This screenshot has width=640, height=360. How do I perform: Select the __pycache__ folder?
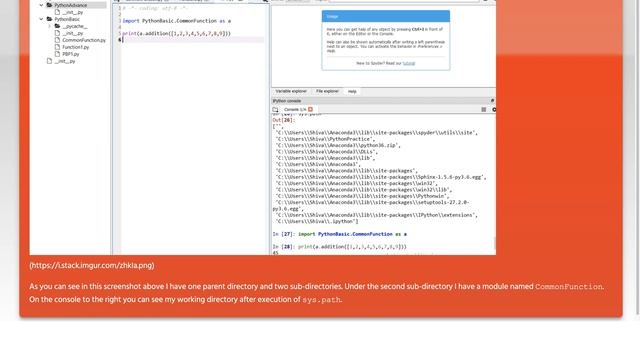(75, 26)
